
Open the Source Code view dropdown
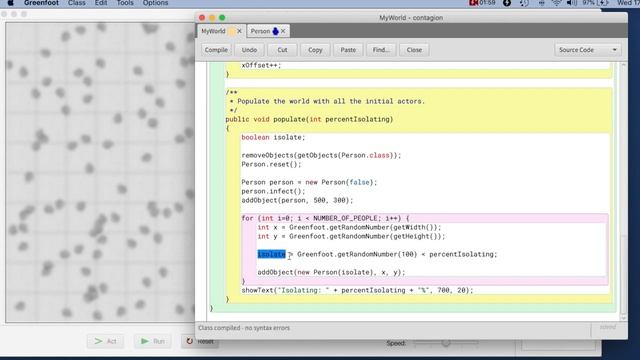(587, 50)
